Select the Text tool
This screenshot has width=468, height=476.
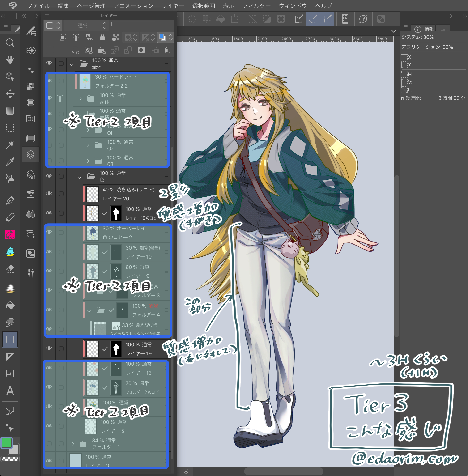(10, 391)
